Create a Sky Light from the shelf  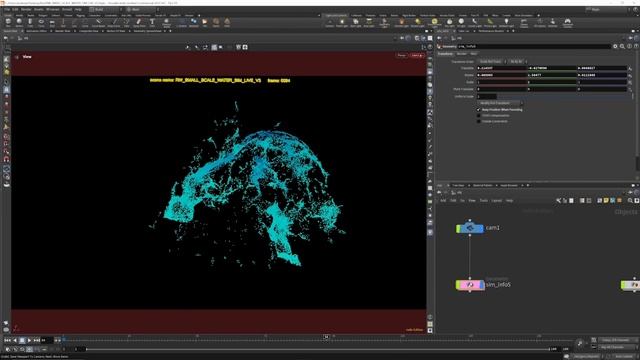tap(449, 22)
